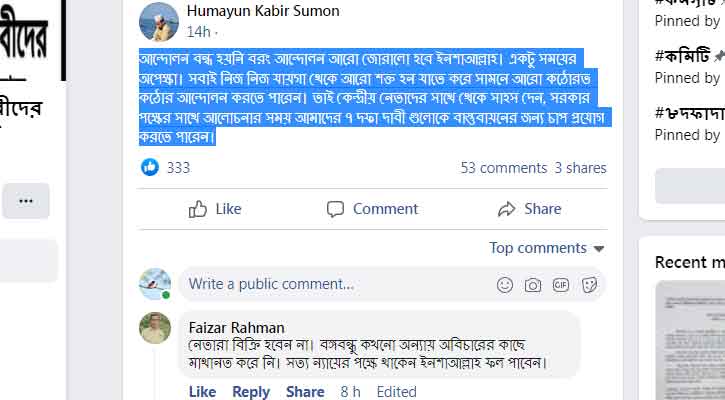The image size is (725, 400).
Task: Click Faizar Rahman's profile avatar
Action: click(x=155, y=329)
